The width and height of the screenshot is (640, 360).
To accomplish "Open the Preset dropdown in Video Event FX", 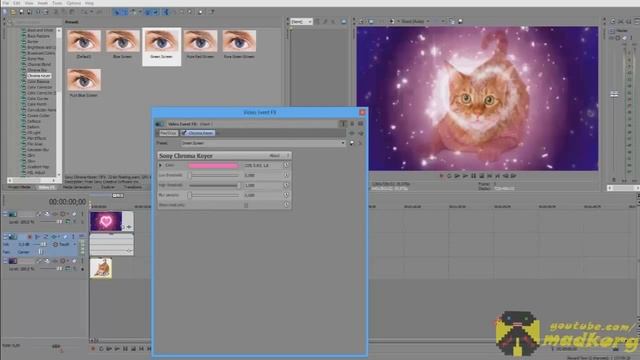I will point(263,143).
